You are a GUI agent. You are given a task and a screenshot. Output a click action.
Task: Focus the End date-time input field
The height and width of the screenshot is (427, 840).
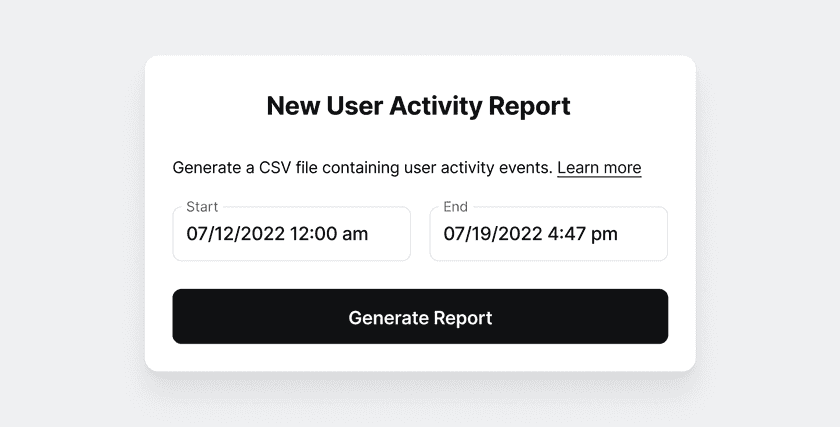point(548,234)
